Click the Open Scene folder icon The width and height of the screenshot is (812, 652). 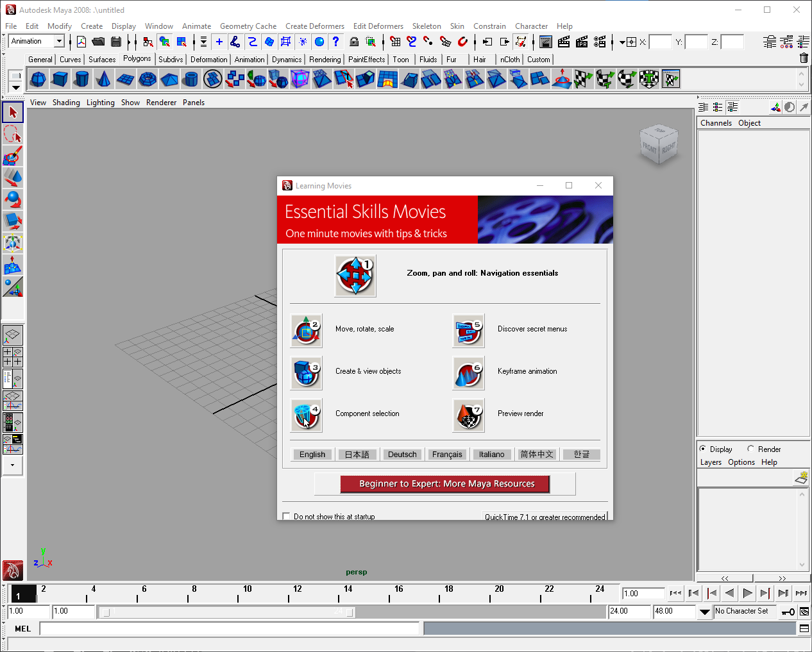[x=98, y=42]
